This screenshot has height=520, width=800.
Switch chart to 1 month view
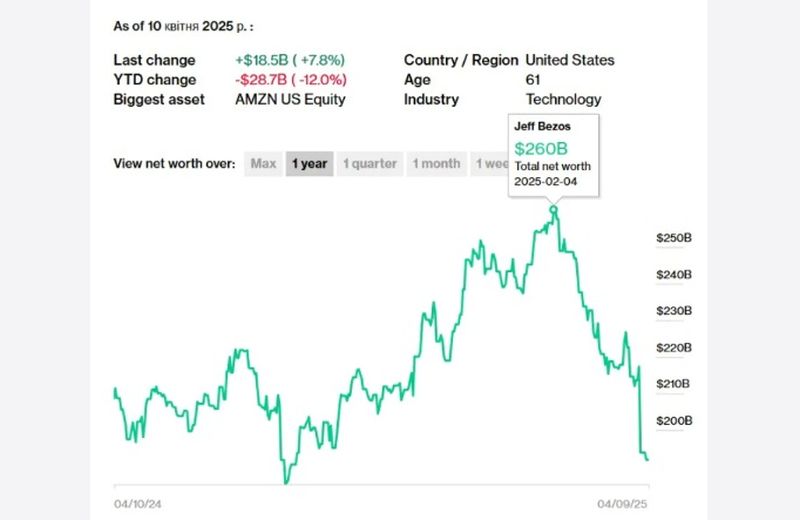436,164
